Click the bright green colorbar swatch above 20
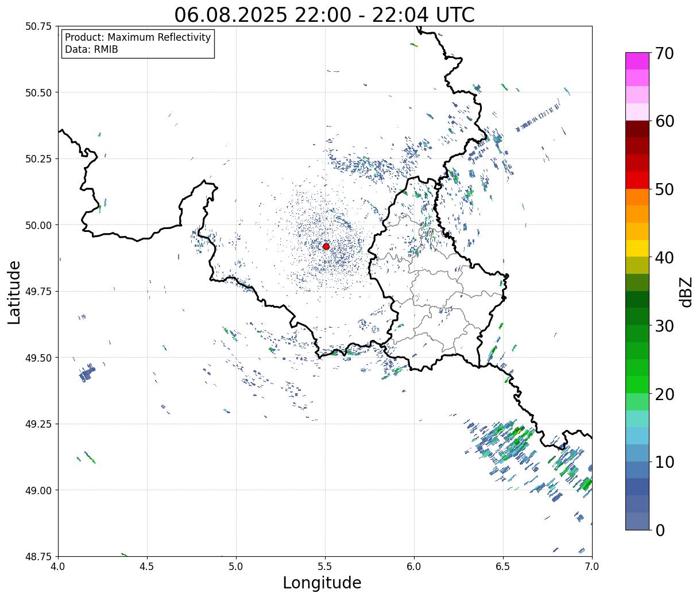 pos(637,384)
